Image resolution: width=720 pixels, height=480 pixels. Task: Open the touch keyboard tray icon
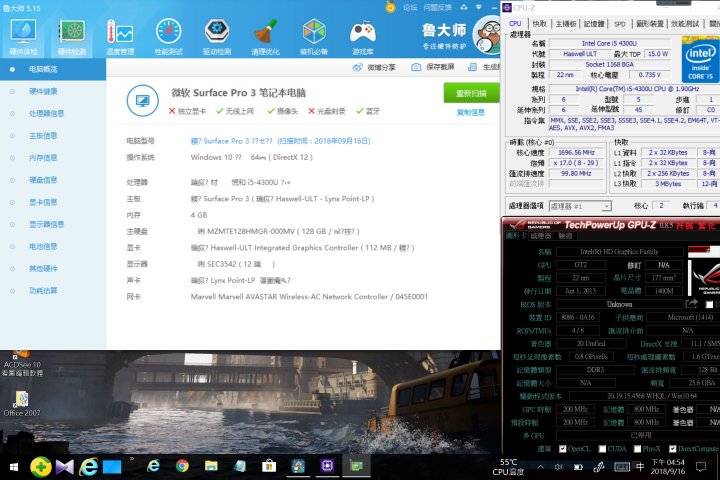[x=622, y=467]
